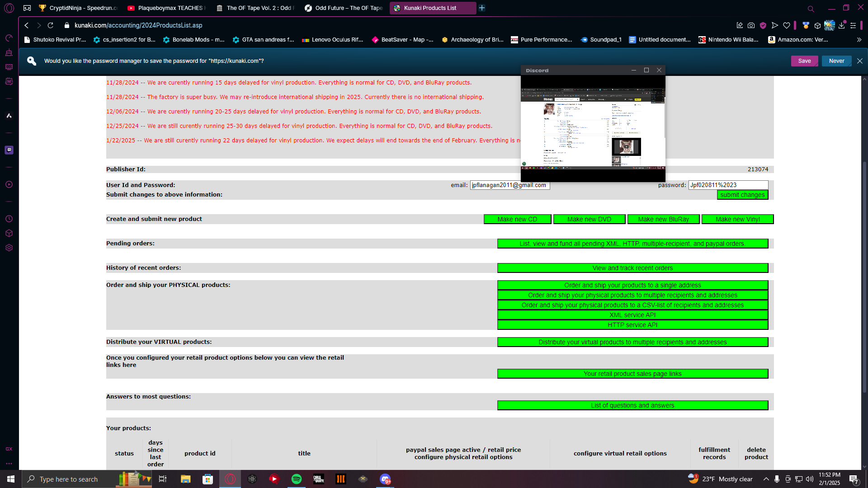Open Spotify from the taskbar
The width and height of the screenshot is (868, 488).
tap(297, 479)
